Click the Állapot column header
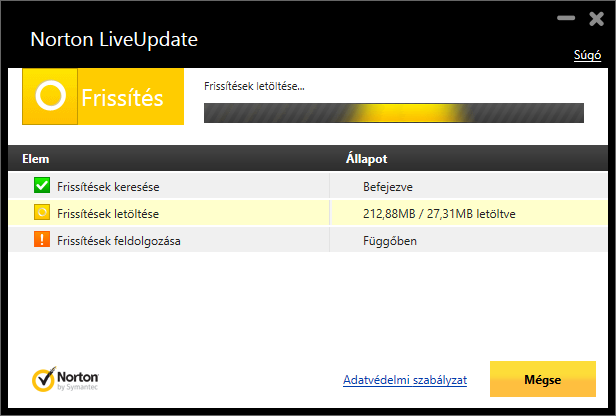 [367, 158]
